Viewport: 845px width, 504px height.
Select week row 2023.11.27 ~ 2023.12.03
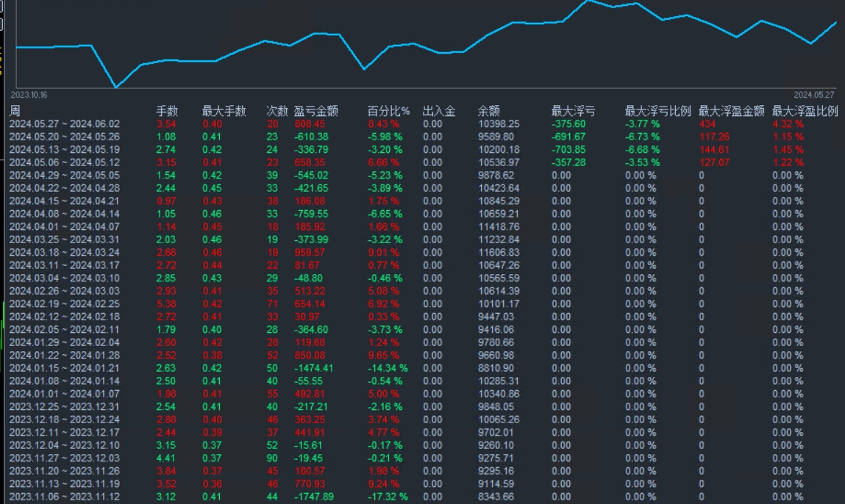coord(422,458)
